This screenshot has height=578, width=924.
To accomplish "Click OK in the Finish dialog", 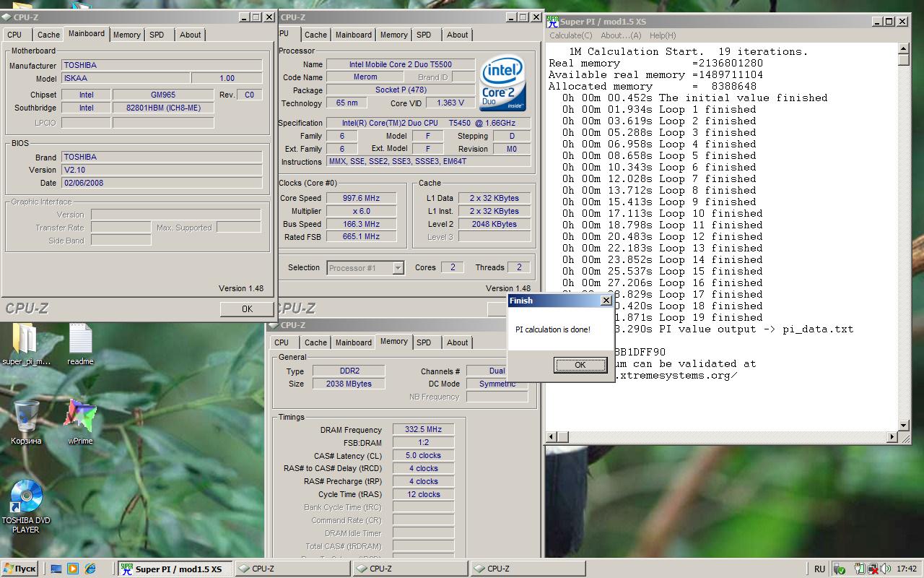I will pos(580,365).
